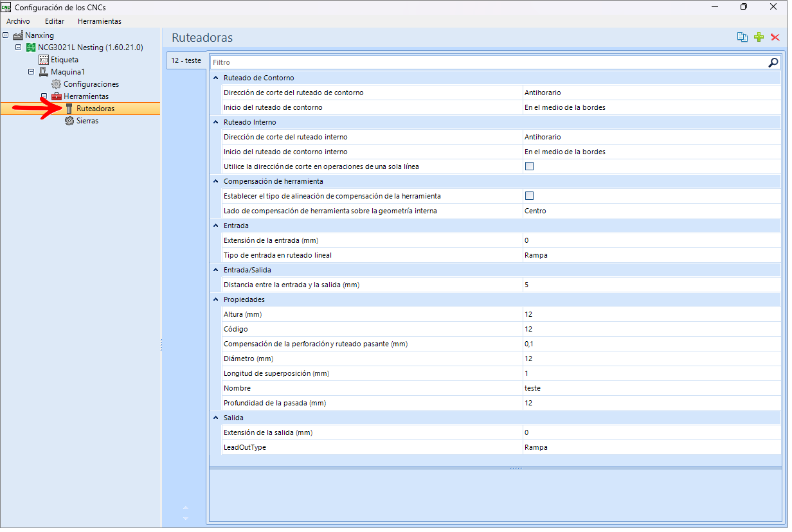Click the tab list scroll arrows

tap(186, 512)
